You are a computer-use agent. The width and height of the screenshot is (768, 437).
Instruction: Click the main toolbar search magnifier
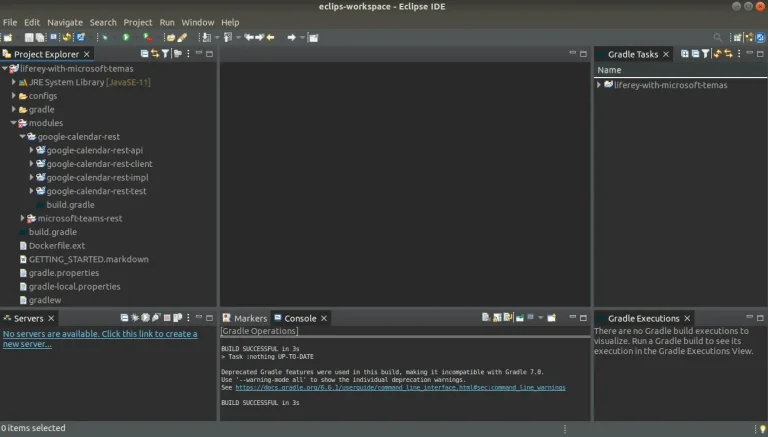718,37
